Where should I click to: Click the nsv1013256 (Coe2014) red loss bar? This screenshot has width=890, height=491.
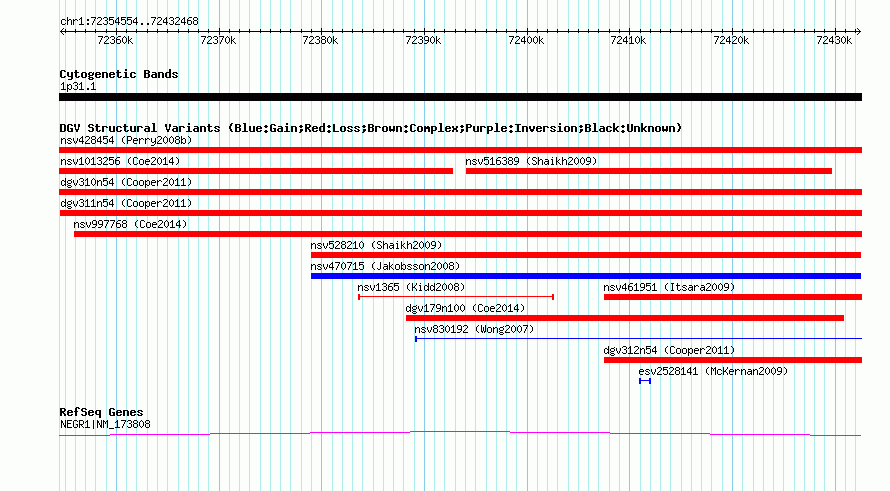pos(256,171)
